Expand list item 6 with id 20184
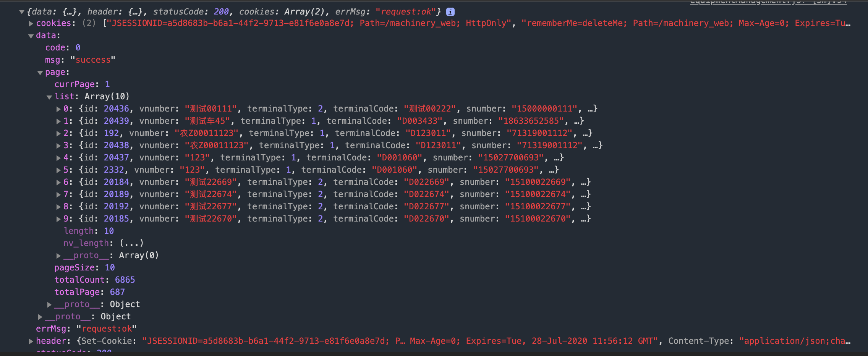 click(x=58, y=183)
